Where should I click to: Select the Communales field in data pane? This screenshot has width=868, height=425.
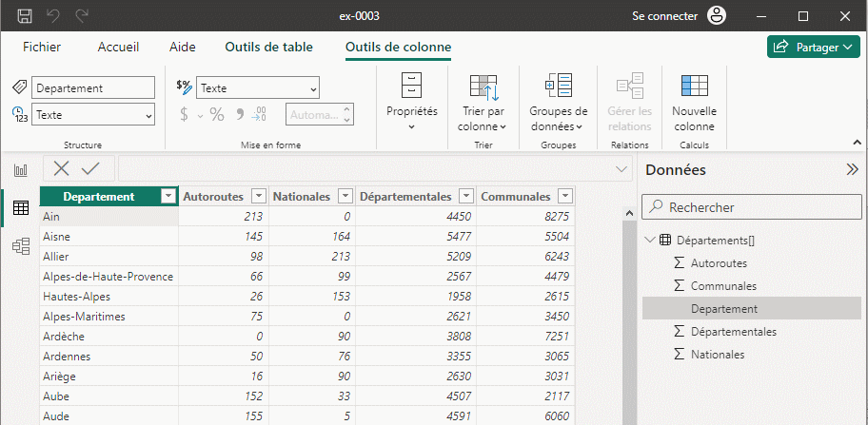click(x=723, y=285)
